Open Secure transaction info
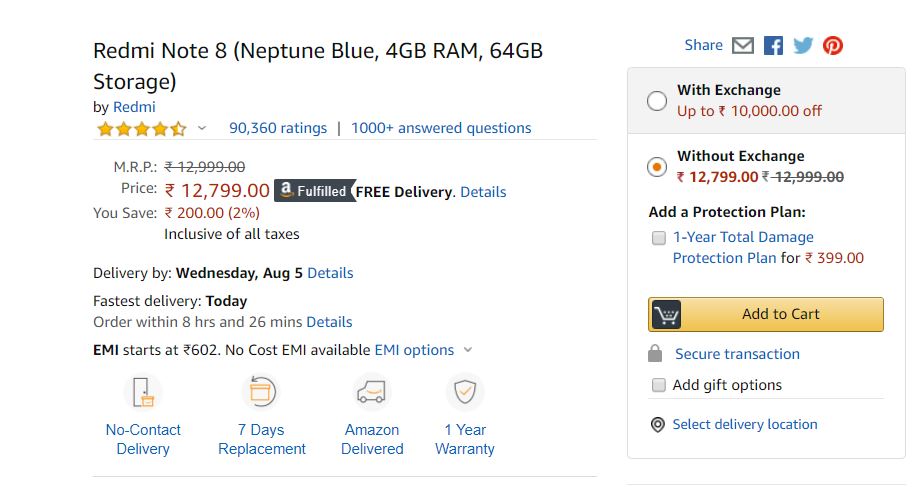The image size is (922, 487). point(737,354)
